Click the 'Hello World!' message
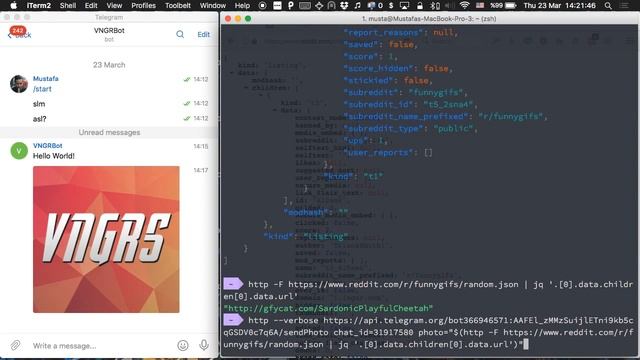 (x=53, y=156)
